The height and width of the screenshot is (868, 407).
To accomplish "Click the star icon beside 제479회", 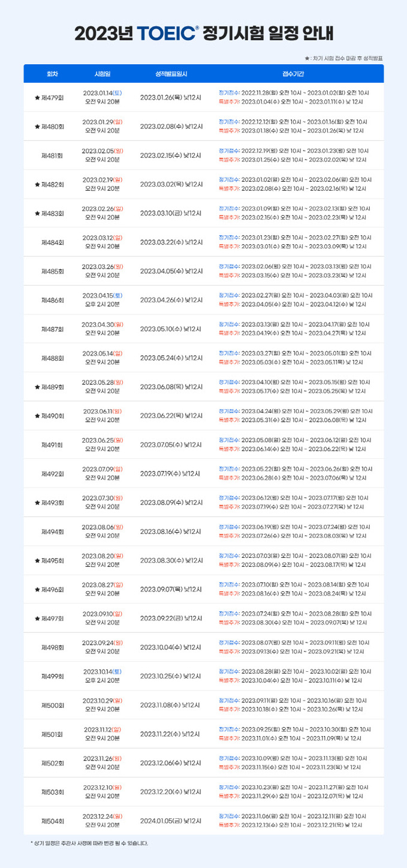I will (x=37, y=98).
